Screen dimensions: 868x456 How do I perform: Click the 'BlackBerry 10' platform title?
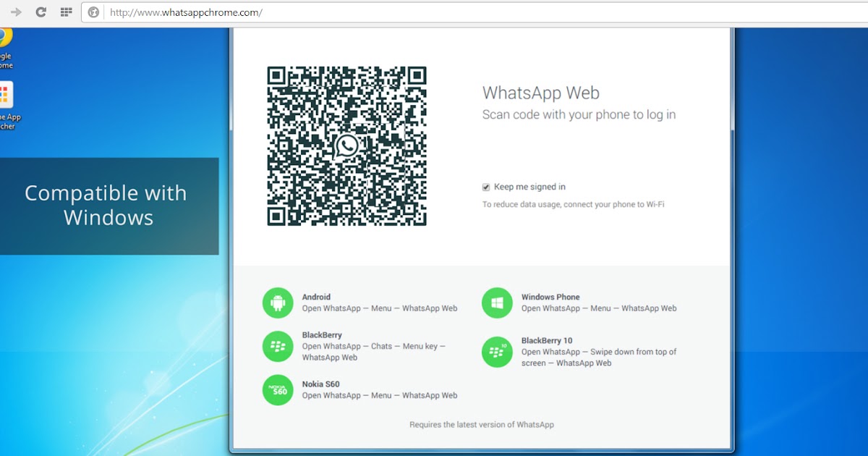(x=547, y=341)
